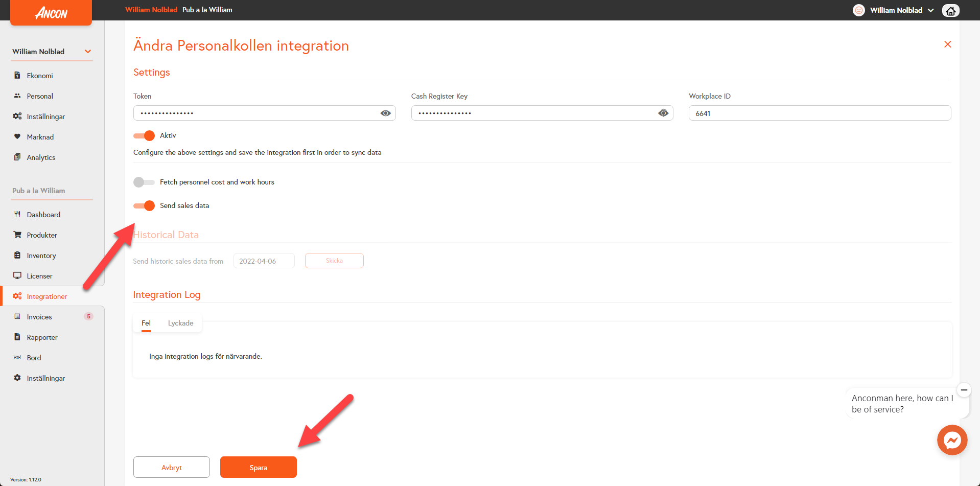Screen dimensions: 980x486
Task: Toggle the Aktiv switch
Action: coord(144,135)
